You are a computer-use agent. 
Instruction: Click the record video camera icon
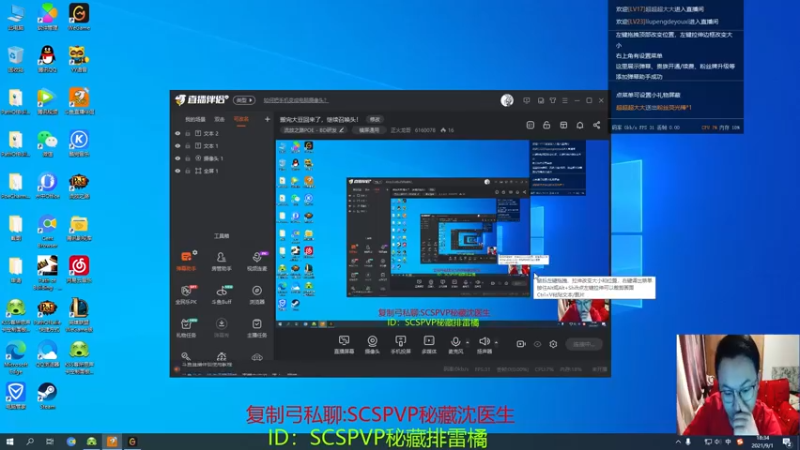521,344
